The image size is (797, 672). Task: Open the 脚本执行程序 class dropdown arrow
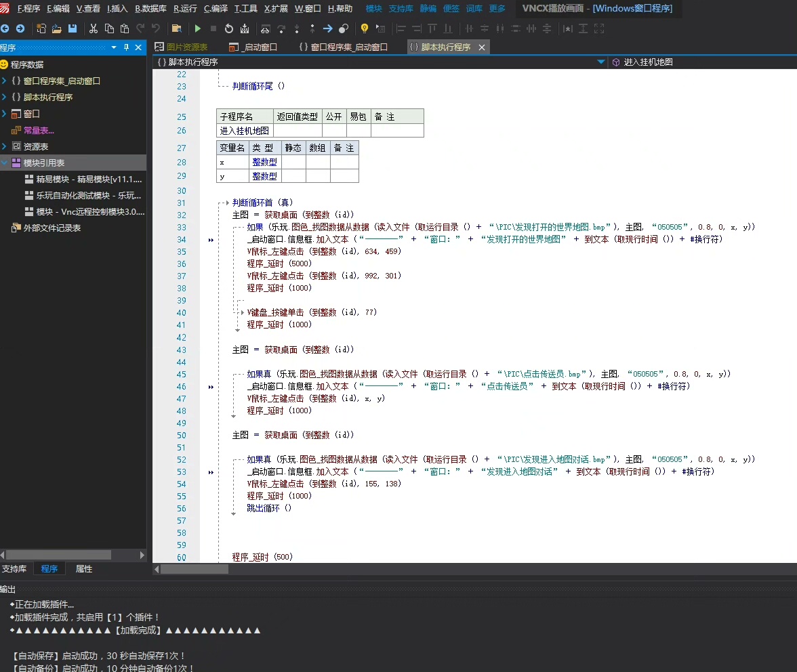[x=600, y=62]
